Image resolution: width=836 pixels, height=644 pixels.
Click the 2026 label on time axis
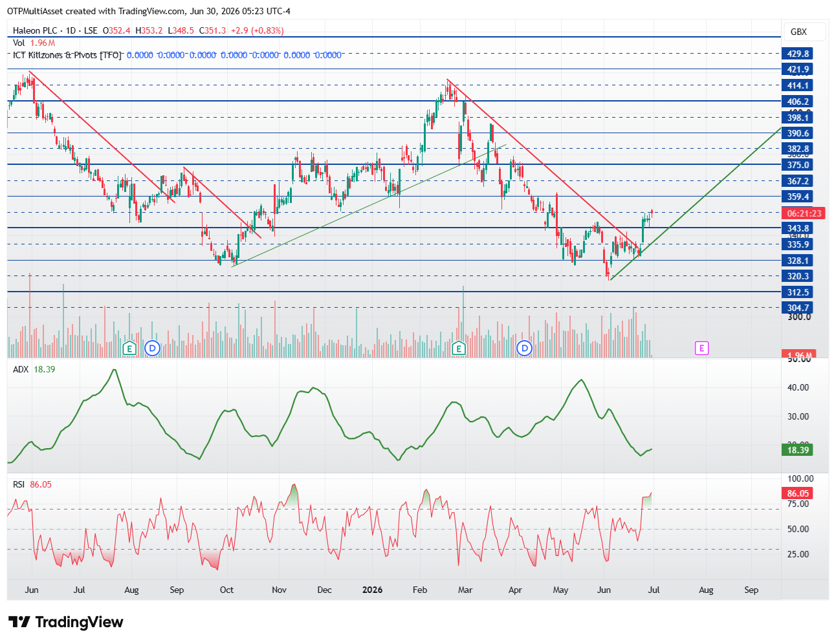(372, 590)
